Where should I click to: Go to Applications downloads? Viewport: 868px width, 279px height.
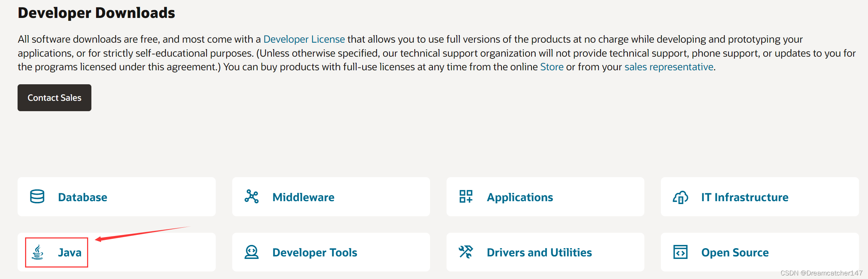520,198
